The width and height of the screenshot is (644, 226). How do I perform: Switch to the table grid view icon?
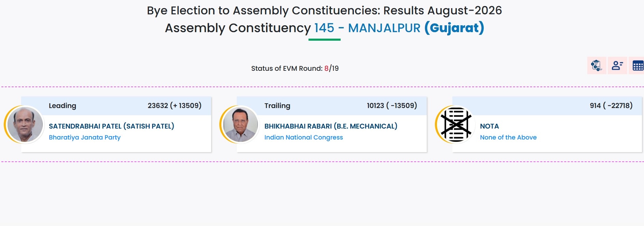[638, 65]
